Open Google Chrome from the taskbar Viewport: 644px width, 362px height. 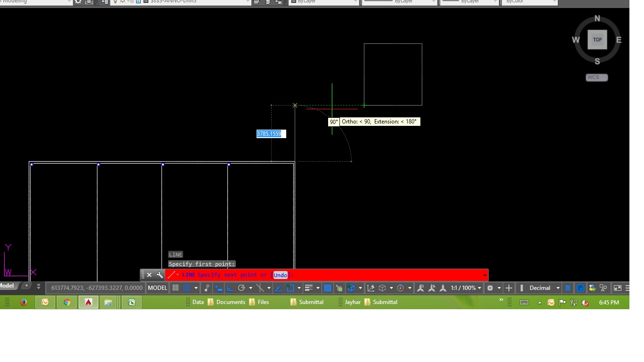pos(67,302)
